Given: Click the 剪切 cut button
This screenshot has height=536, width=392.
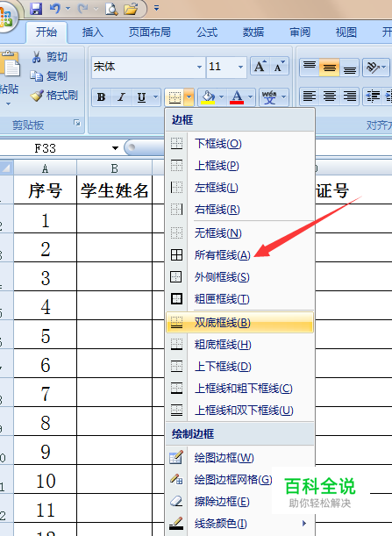Looking at the screenshot, I should [x=50, y=57].
